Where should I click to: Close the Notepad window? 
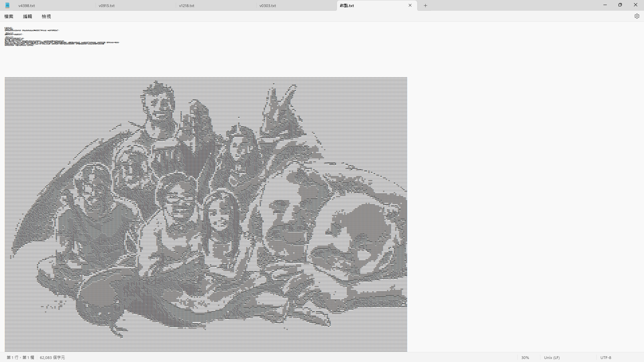pos(636,5)
